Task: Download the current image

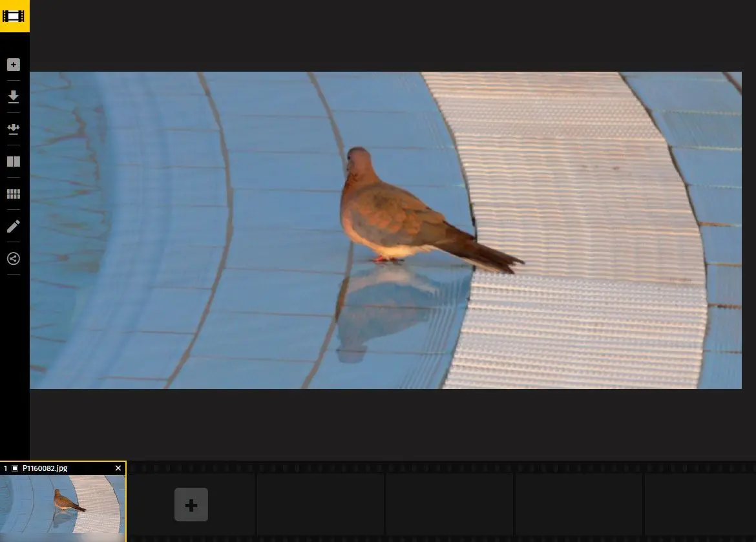Action: point(14,97)
